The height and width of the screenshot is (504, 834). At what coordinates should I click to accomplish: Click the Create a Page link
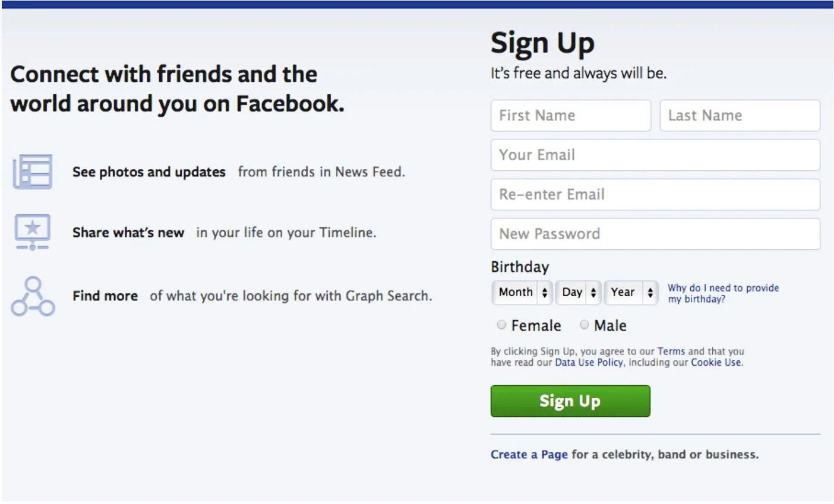click(x=529, y=455)
